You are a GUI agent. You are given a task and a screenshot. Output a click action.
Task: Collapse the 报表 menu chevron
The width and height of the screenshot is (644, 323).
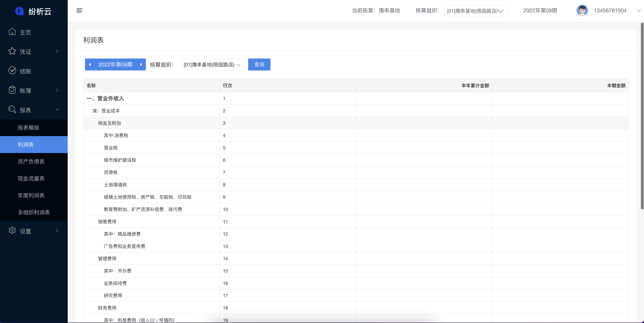pyautogui.click(x=57, y=109)
